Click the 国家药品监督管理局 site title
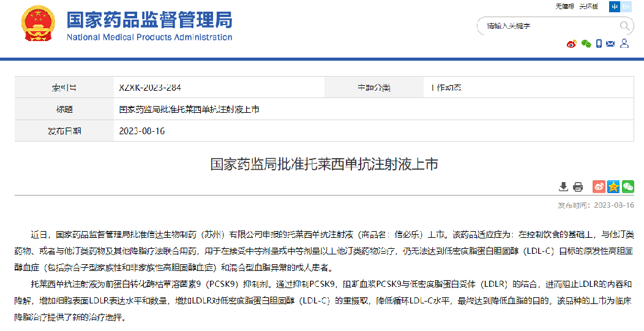The height and width of the screenshot is (331, 644). click(x=149, y=20)
